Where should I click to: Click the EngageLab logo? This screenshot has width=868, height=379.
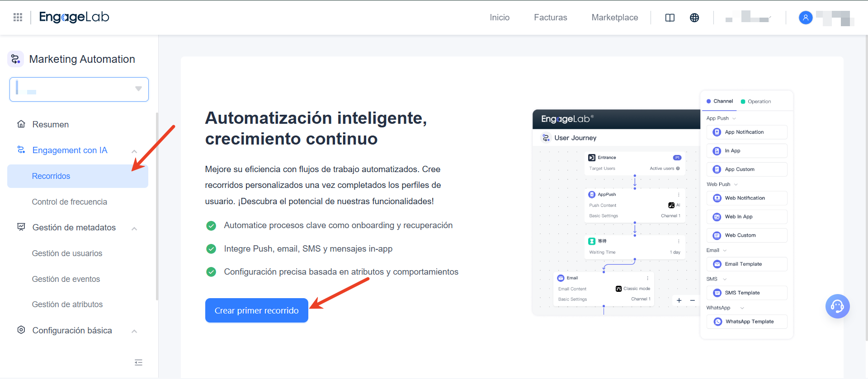74,17
